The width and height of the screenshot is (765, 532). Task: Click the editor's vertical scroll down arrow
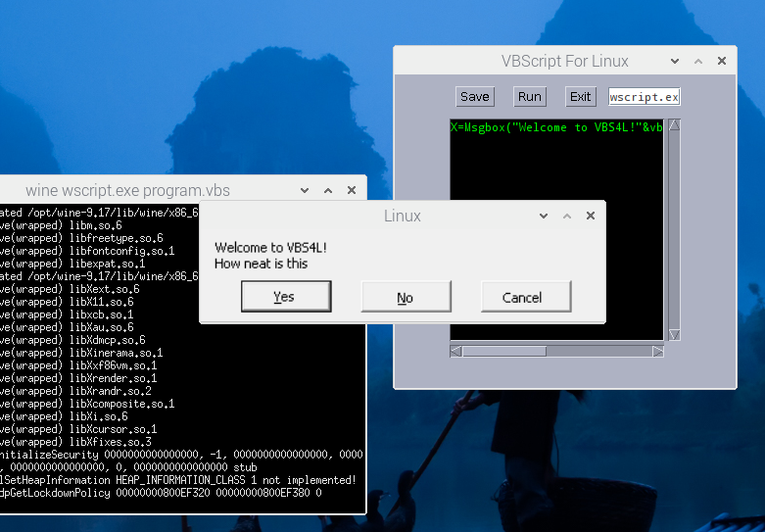pyautogui.click(x=674, y=335)
